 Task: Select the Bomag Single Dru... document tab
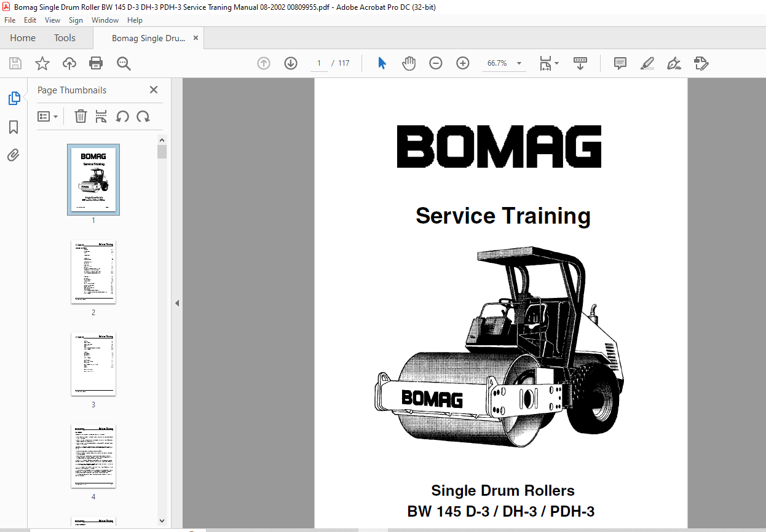[x=148, y=38]
